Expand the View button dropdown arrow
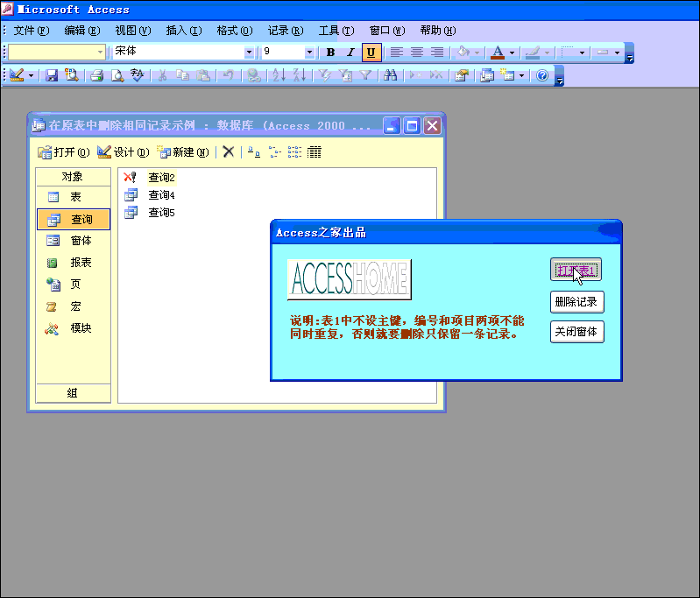The width and height of the screenshot is (700, 598). [x=31, y=75]
